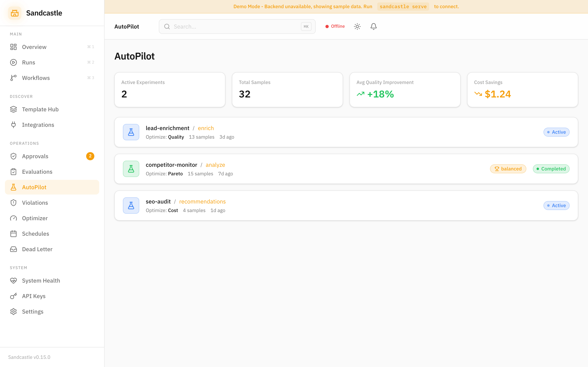The image size is (588, 367).
Task: Open Approvals showing 2 pending items
Action: pos(35,156)
